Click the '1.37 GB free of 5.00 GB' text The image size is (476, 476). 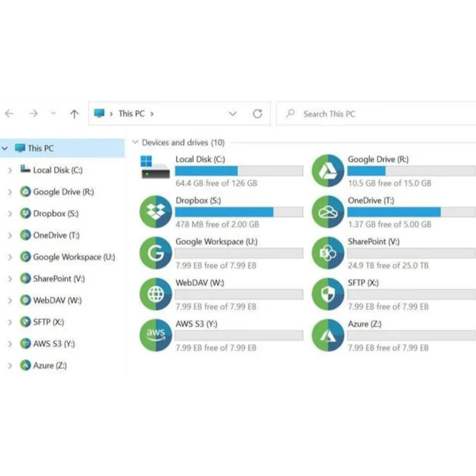point(389,225)
